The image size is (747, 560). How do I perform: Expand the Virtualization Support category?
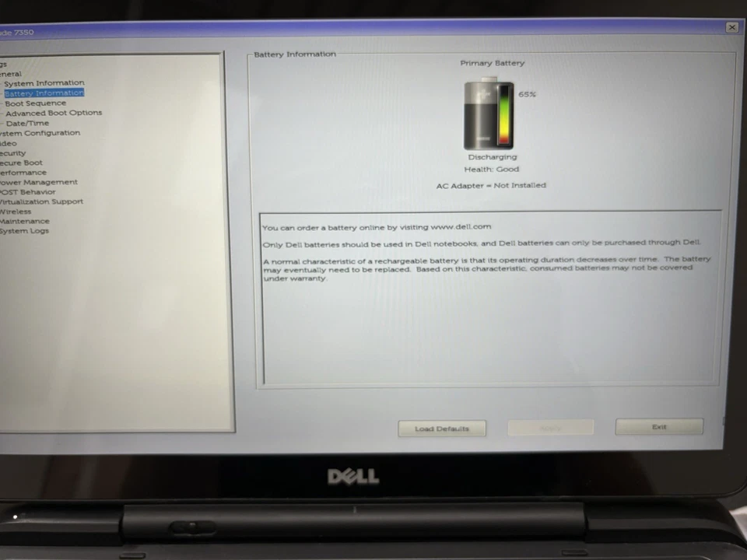click(x=41, y=202)
